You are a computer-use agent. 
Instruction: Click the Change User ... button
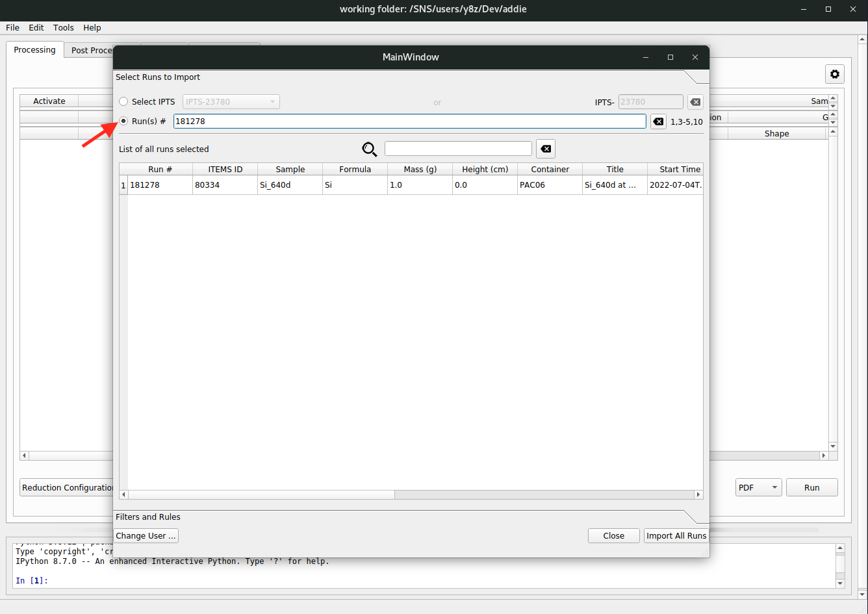(146, 536)
